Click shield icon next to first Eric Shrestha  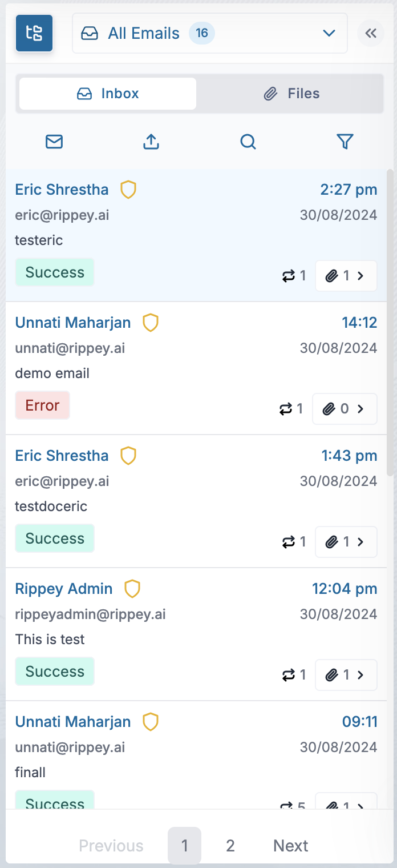tap(128, 190)
